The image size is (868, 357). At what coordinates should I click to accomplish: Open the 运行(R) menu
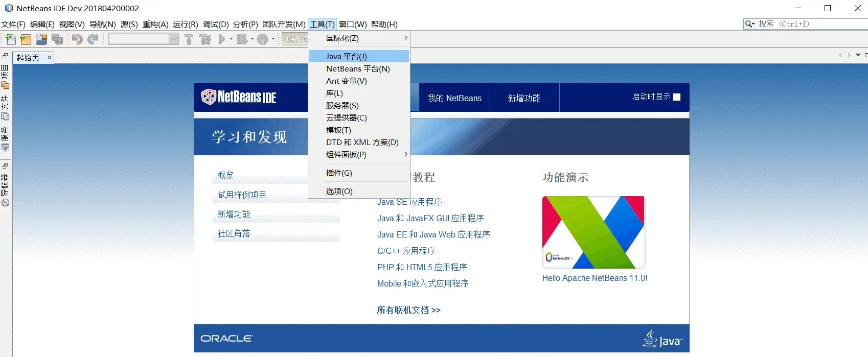click(x=185, y=25)
